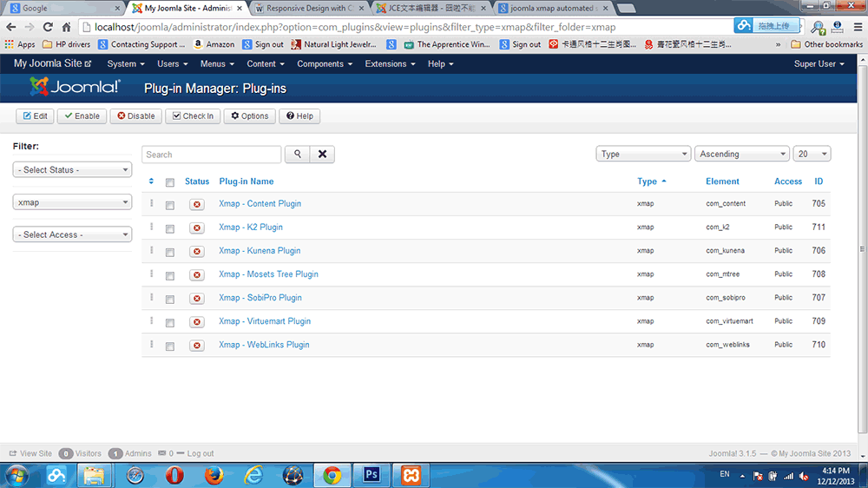The image size is (868, 488).
Task: Check the box for Xmap - Mosets Tree Plugin
Action: tap(170, 275)
